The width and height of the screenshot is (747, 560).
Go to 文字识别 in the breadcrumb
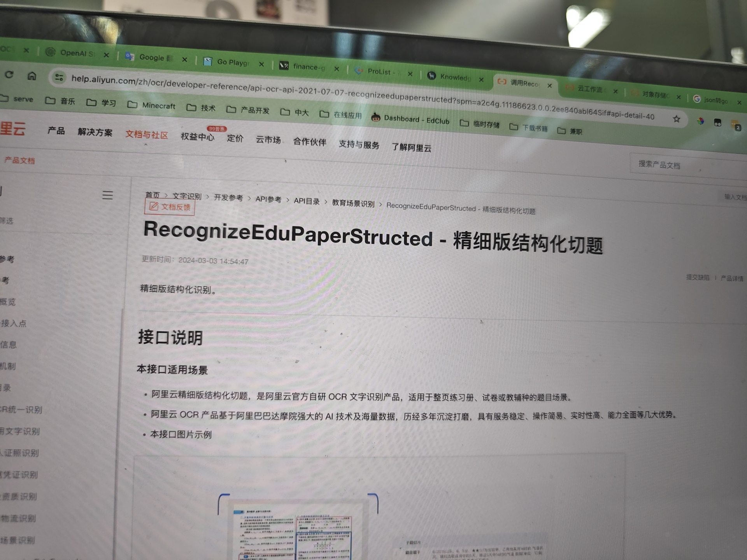click(187, 196)
